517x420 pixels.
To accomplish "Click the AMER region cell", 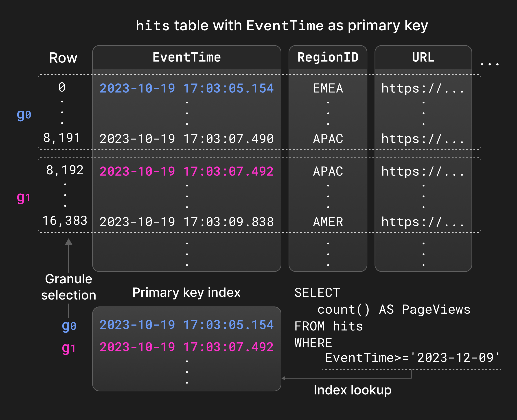I will (x=328, y=222).
